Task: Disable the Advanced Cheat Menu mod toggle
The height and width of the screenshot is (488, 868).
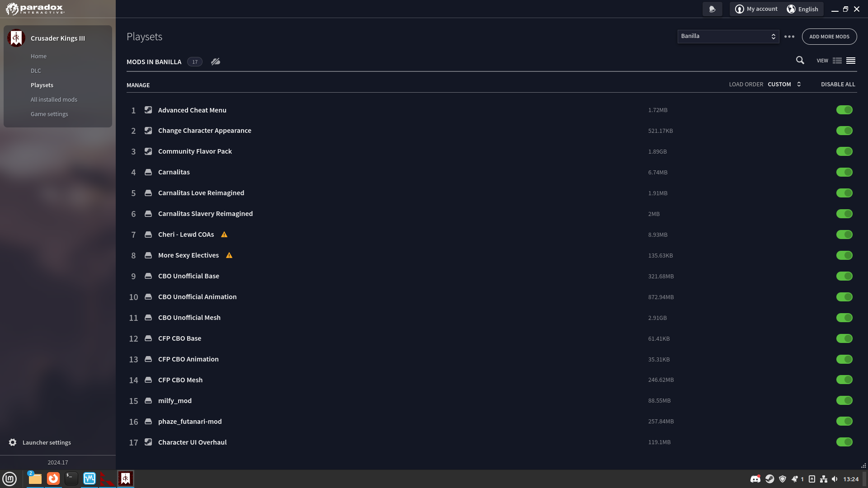Action: pyautogui.click(x=844, y=110)
